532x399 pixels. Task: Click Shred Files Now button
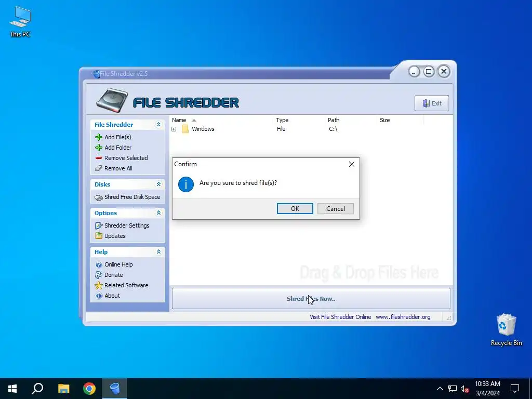pyautogui.click(x=311, y=299)
